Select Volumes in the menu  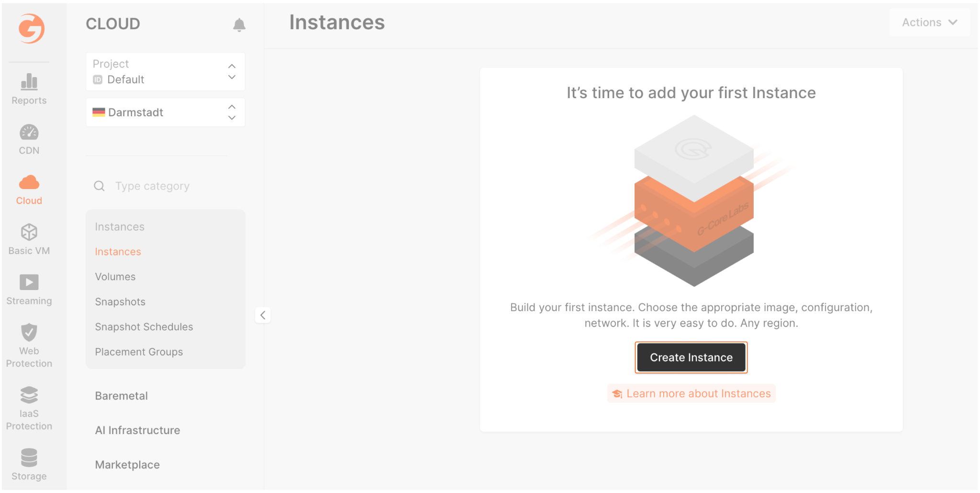[115, 277]
